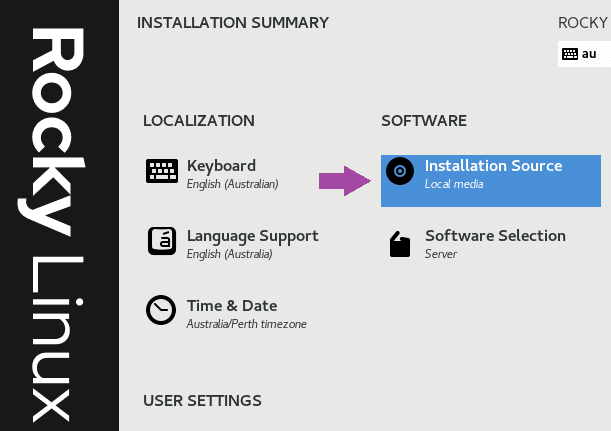Click the Installation Source disc icon
The width and height of the screenshot is (611, 431).
[x=400, y=171]
